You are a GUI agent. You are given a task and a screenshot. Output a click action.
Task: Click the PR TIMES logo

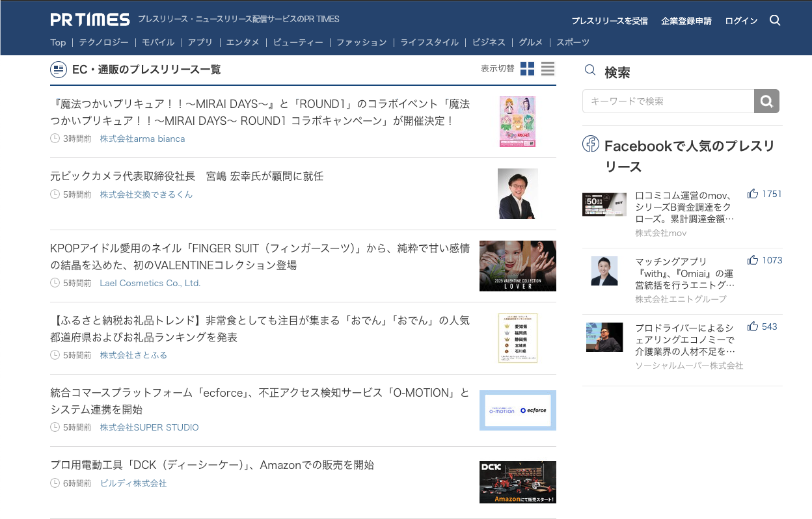coord(90,20)
